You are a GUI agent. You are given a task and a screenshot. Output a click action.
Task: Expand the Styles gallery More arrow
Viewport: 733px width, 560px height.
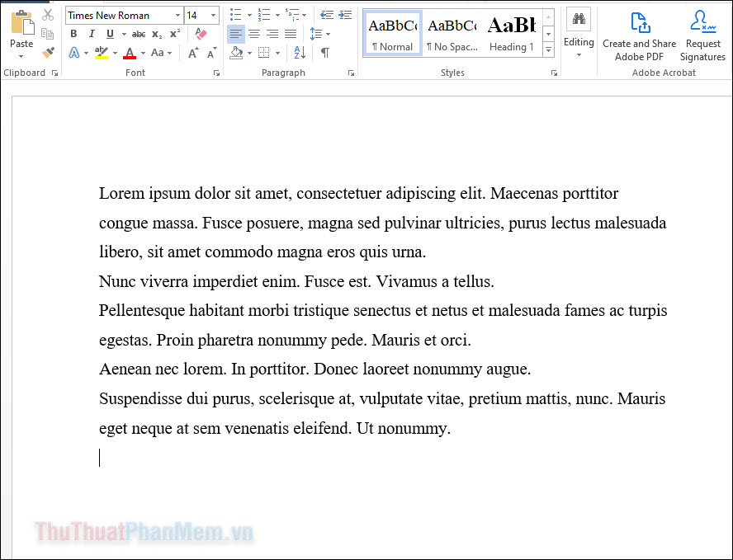548,49
